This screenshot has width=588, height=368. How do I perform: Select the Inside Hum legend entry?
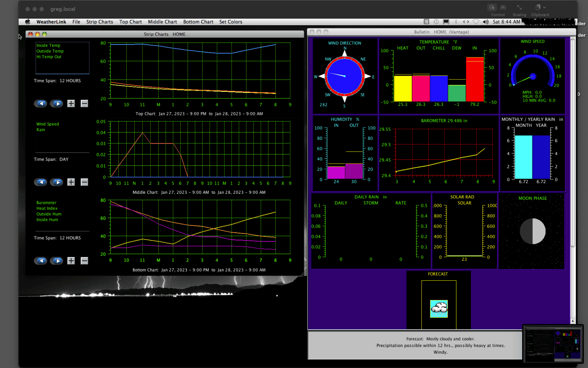click(47, 220)
